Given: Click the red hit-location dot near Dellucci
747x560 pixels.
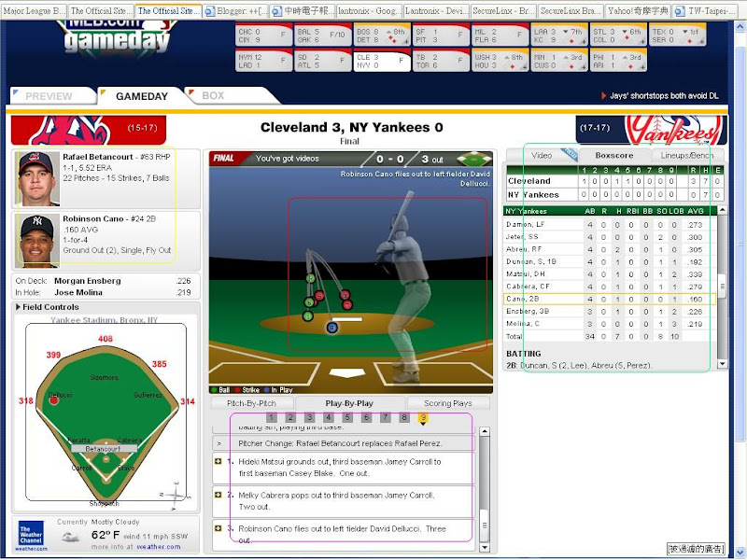Looking at the screenshot, I should (x=54, y=400).
